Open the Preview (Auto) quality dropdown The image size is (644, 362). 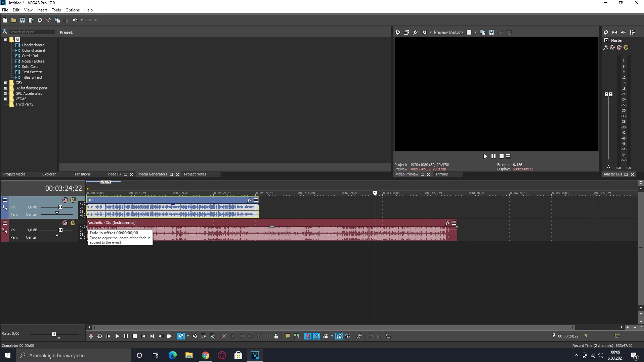448,32
